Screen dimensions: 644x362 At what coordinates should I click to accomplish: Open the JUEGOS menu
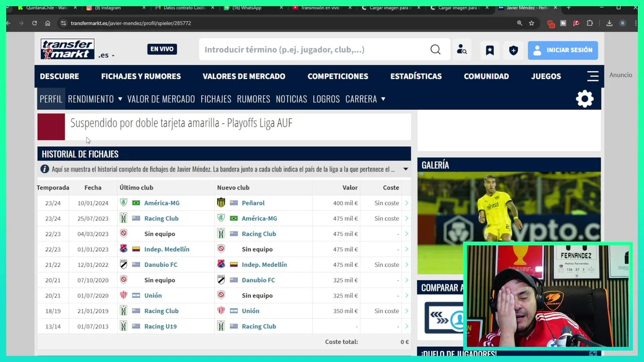coord(546,76)
